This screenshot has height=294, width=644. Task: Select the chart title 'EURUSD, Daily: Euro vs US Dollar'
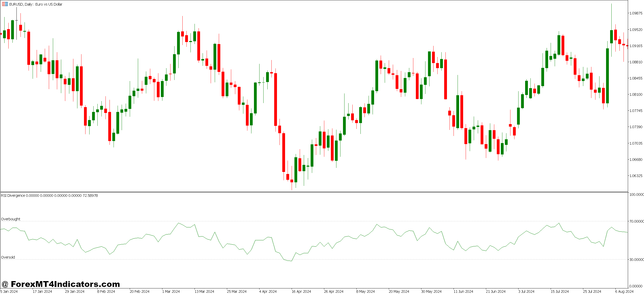pyautogui.click(x=35, y=4)
